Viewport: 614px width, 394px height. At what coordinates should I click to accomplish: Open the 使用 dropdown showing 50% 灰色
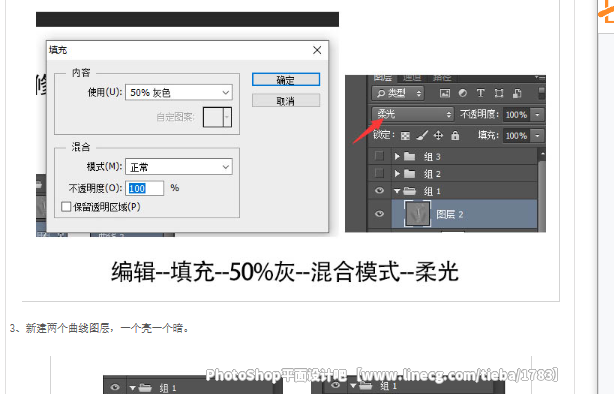pyautogui.click(x=179, y=92)
